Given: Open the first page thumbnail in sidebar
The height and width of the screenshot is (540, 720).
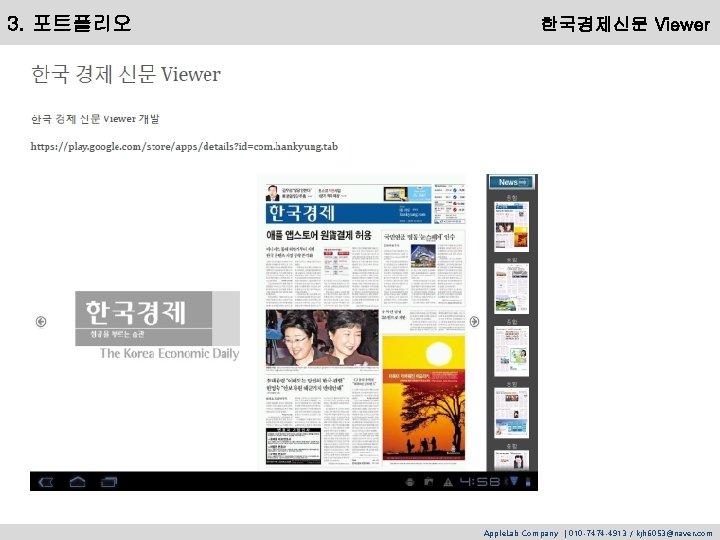Looking at the screenshot, I should point(512,226).
